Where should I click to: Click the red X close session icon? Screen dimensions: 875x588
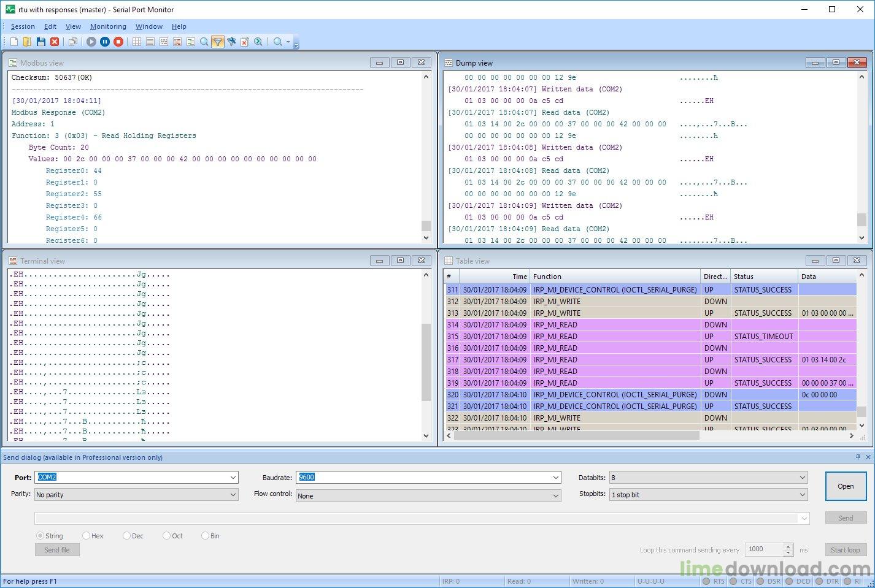[55, 42]
